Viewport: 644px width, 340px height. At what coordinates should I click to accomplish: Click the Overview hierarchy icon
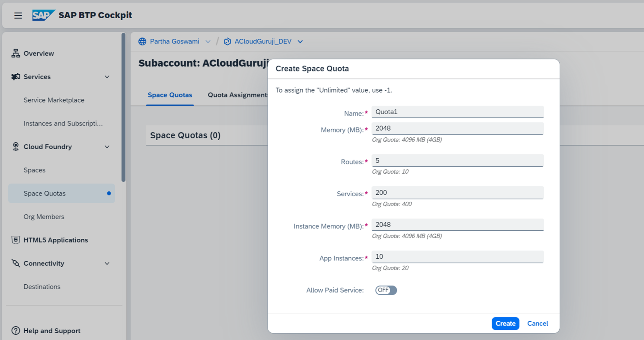click(x=15, y=53)
